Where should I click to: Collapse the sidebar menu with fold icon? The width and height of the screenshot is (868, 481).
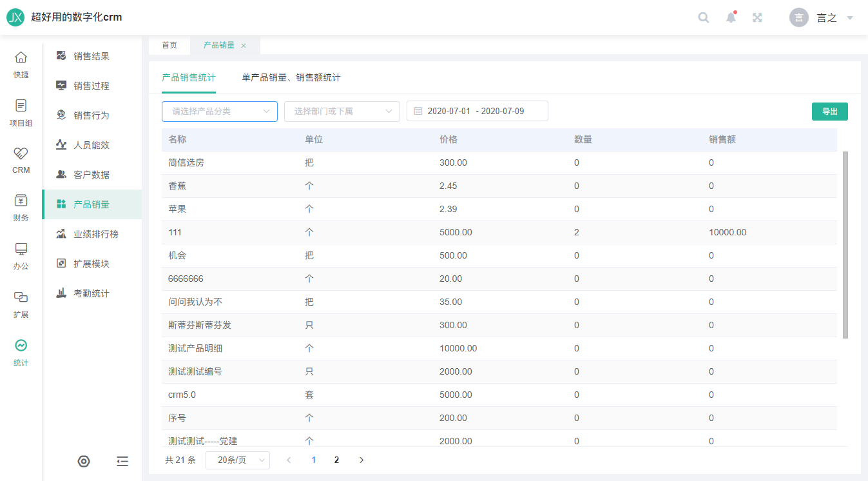[x=122, y=461]
